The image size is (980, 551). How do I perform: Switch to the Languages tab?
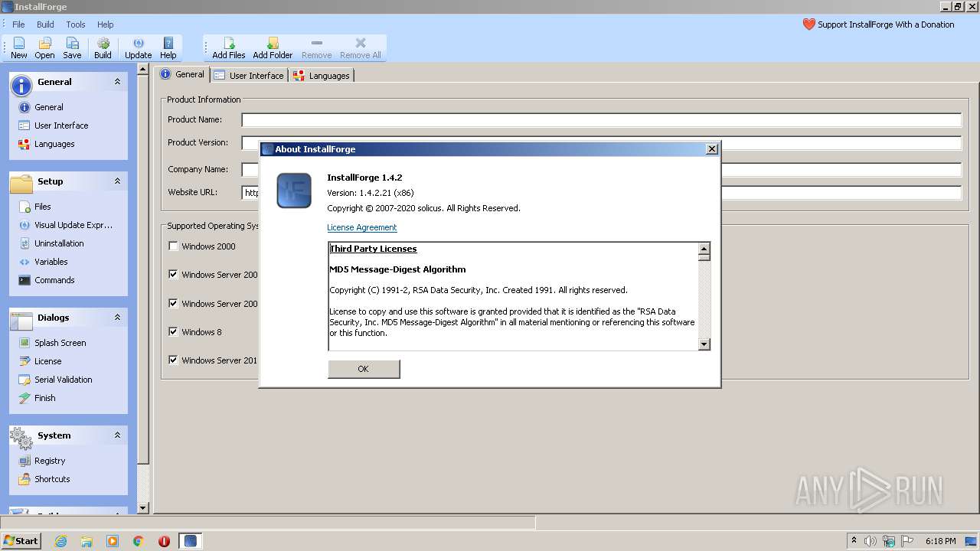[322, 76]
